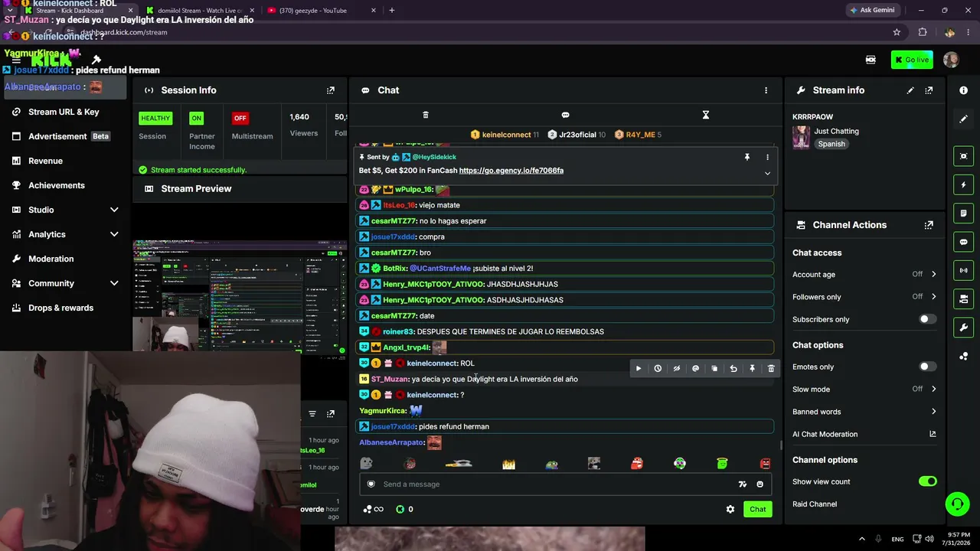Open the green headset support button
Viewport: 980px width, 551px height.
[957, 504]
